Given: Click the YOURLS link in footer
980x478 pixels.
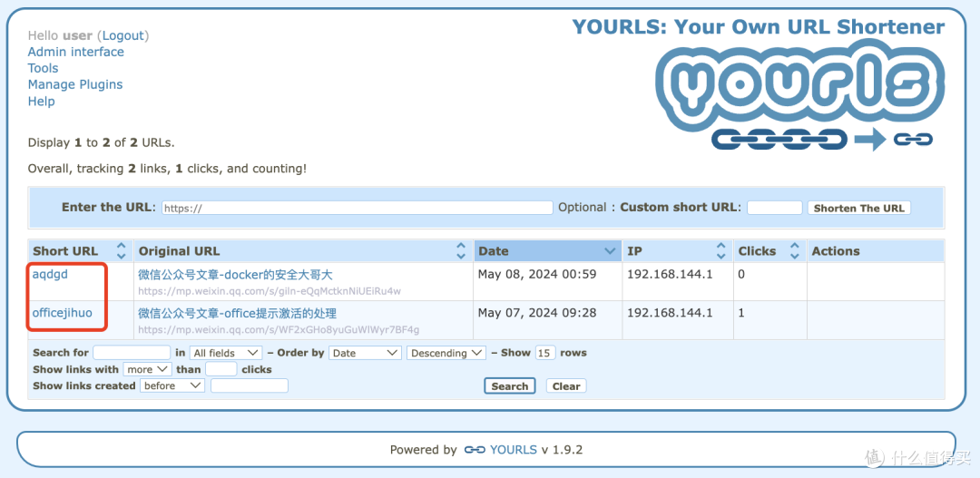Looking at the screenshot, I should (x=513, y=450).
